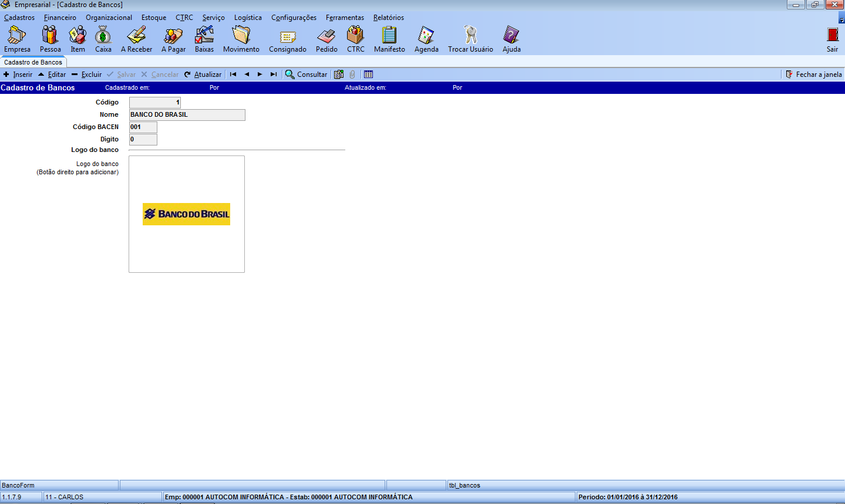
Task: Go to the last record arrow
Action: (x=273, y=75)
